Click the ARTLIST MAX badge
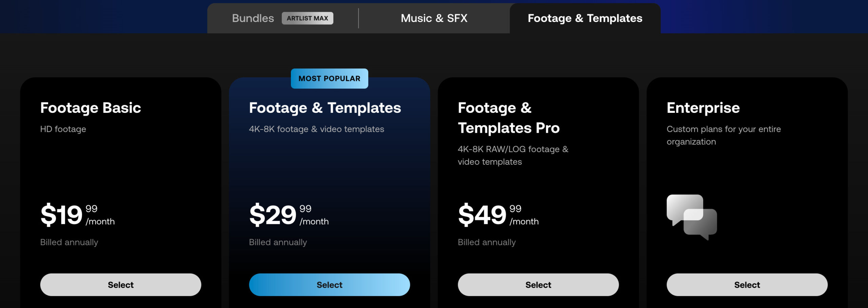Screen dimensions: 868x308 click(x=307, y=18)
